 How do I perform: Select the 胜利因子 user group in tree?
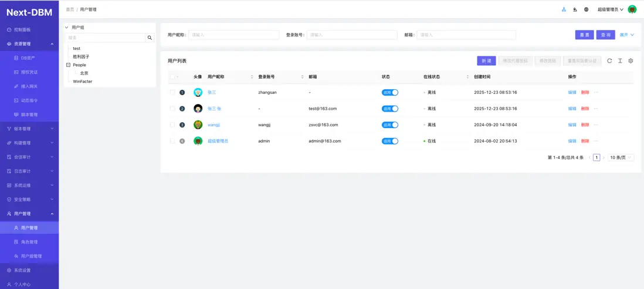coord(81,57)
